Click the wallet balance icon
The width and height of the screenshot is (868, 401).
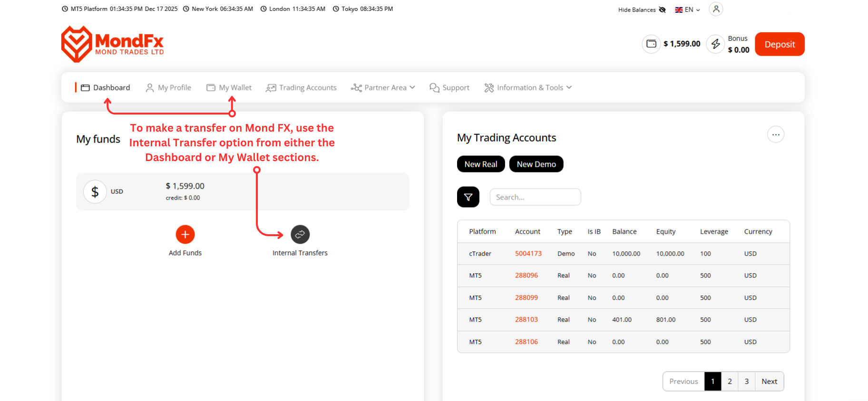click(651, 44)
